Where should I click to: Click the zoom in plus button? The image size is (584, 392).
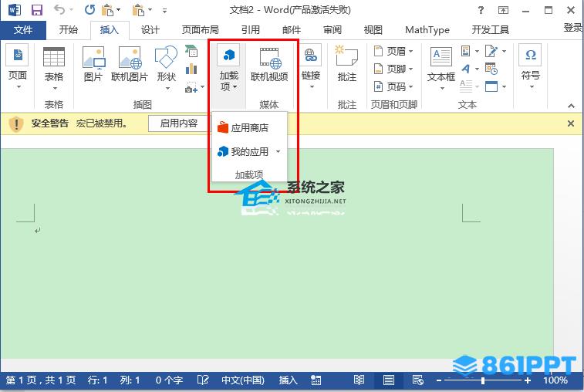click(x=528, y=380)
